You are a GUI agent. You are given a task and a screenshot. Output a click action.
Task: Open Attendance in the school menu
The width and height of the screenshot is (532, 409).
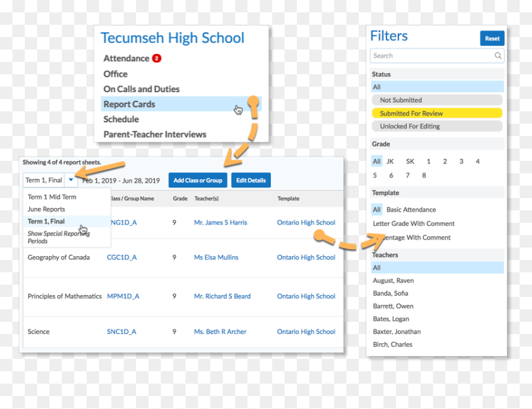click(126, 58)
